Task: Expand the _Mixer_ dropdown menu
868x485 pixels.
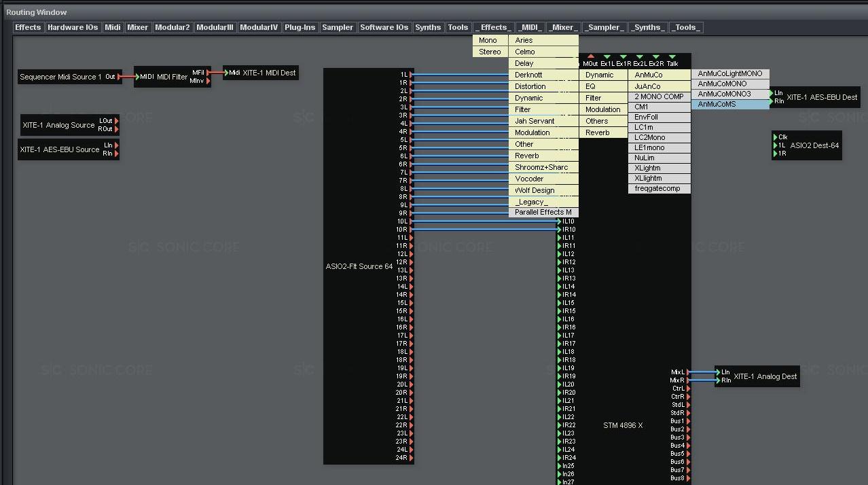Action: pyautogui.click(x=563, y=27)
